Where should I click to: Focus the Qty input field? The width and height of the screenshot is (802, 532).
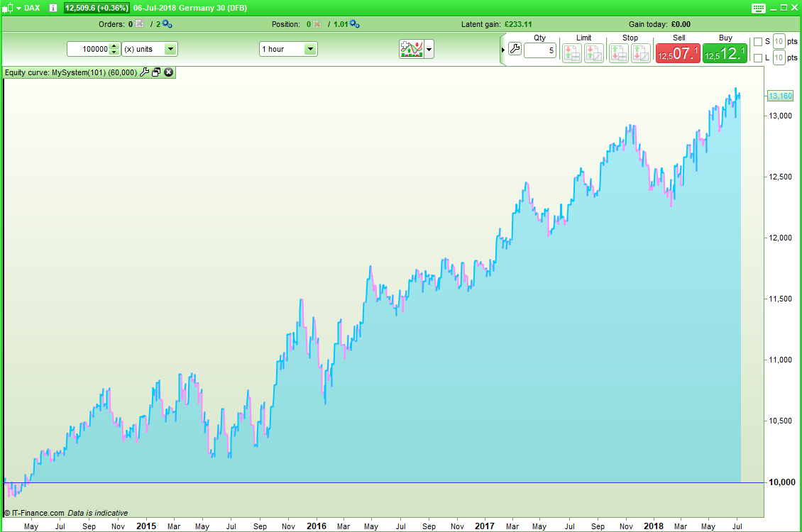[540, 50]
